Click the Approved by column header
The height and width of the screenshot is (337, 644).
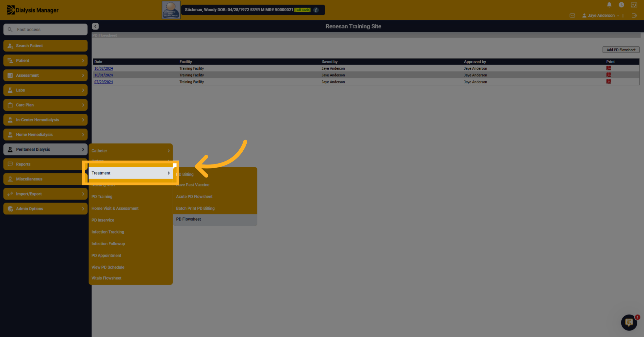tap(475, 62)
